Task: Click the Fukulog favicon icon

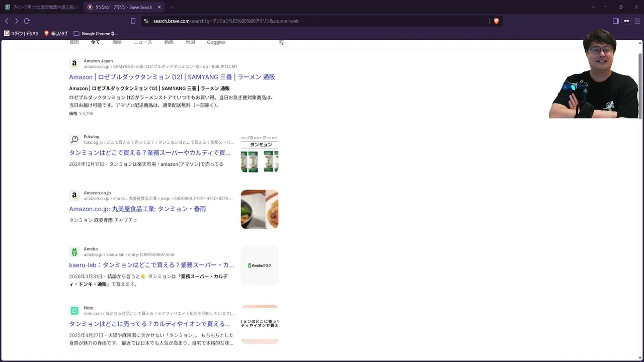Action: pyautogui.click(x=74, y=139)
